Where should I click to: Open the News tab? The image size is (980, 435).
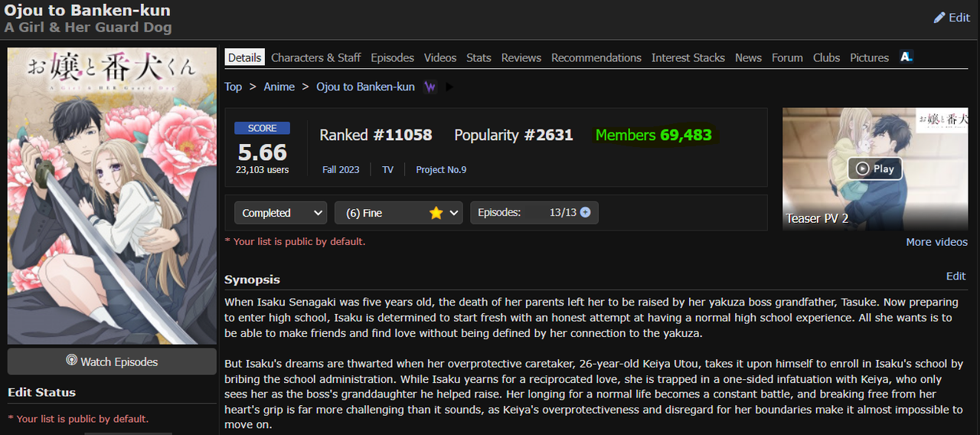click(748, 57)
